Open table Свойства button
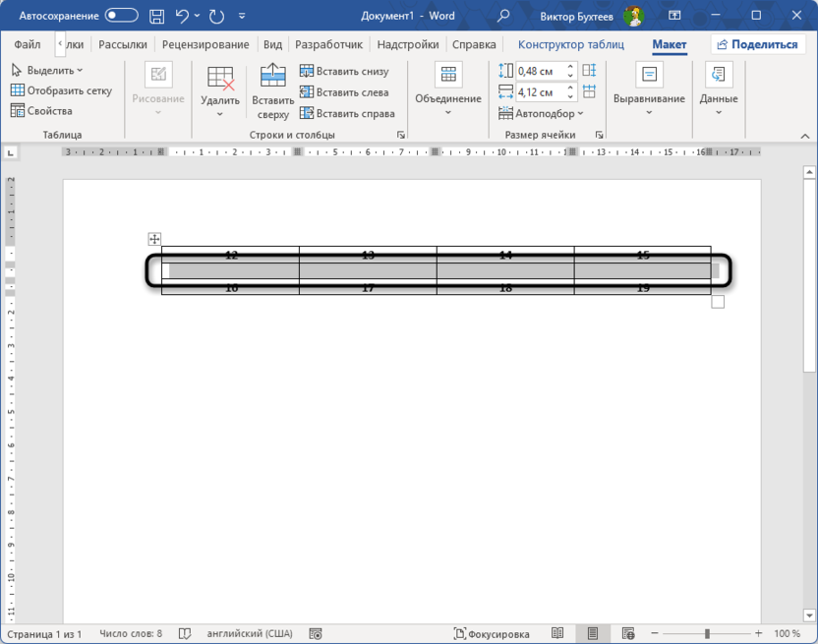The height and width of the screenshot is (644, 818). [41, 111]
